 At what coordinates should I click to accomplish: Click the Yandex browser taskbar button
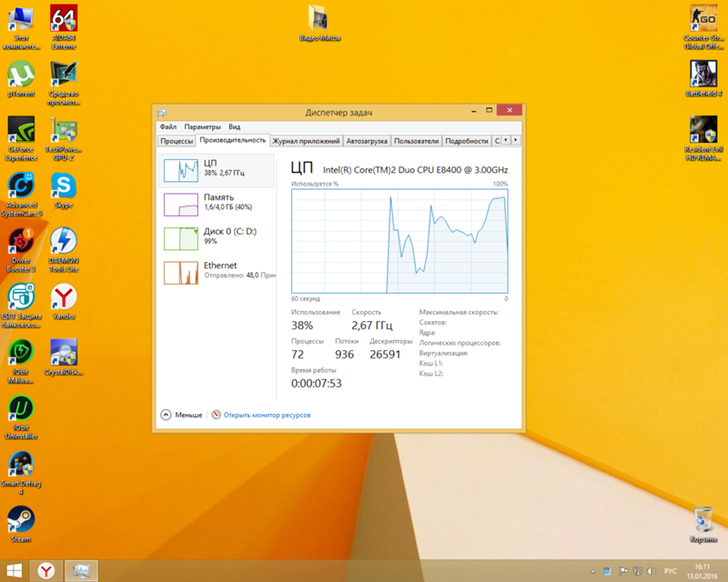46,570
